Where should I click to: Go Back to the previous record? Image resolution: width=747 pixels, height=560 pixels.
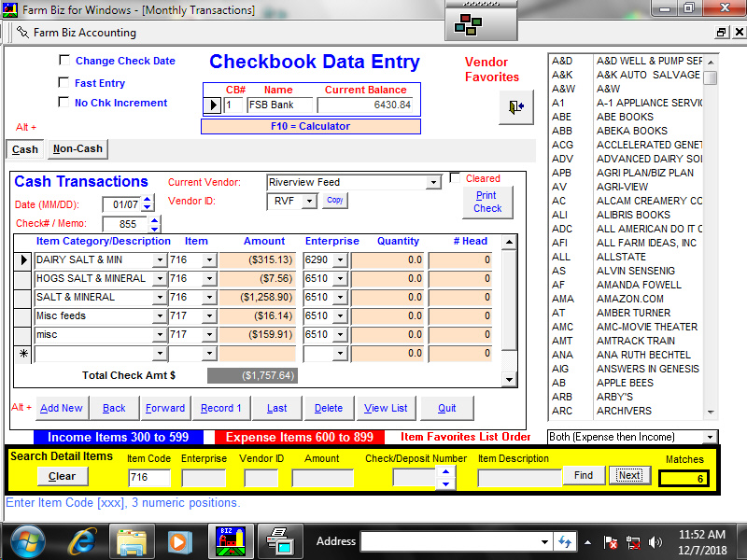coord(114,408)
